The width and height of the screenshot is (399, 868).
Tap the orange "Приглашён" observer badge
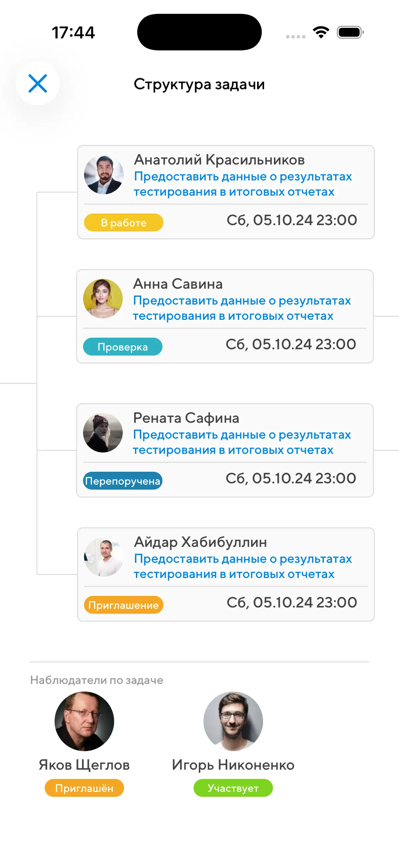[84, 788]
